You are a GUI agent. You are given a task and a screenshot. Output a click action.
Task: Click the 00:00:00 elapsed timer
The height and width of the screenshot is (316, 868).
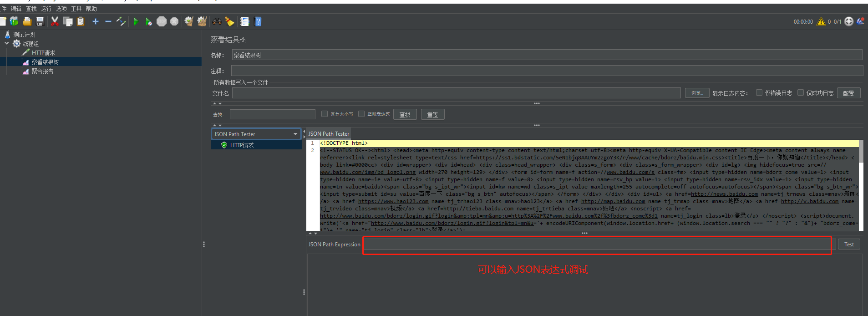tap(803, 22)
